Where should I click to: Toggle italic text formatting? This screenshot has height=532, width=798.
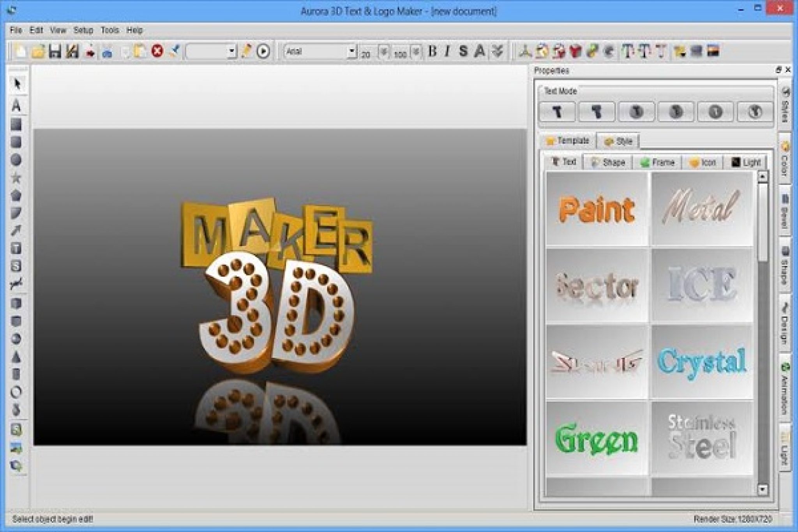[x=447, y=51]
